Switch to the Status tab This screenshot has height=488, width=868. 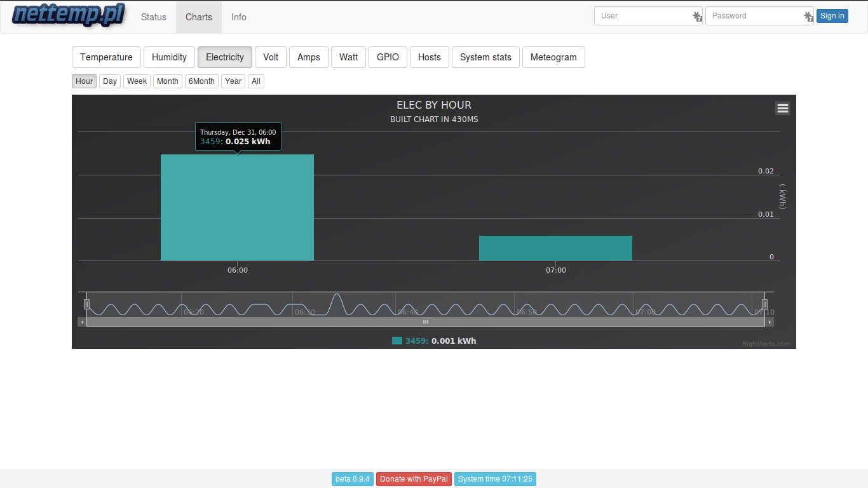(154, 17)
